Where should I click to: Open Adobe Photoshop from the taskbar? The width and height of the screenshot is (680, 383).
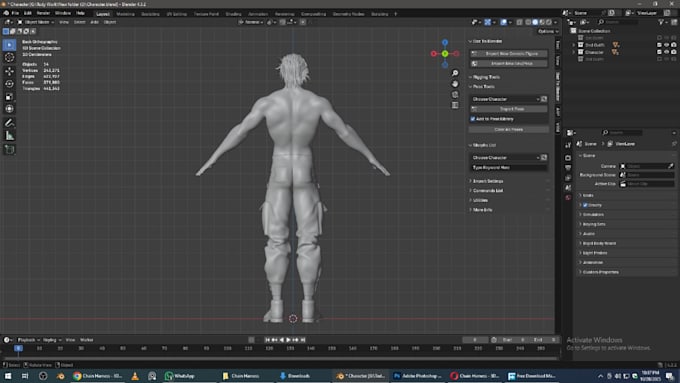(x=417, y=376)
